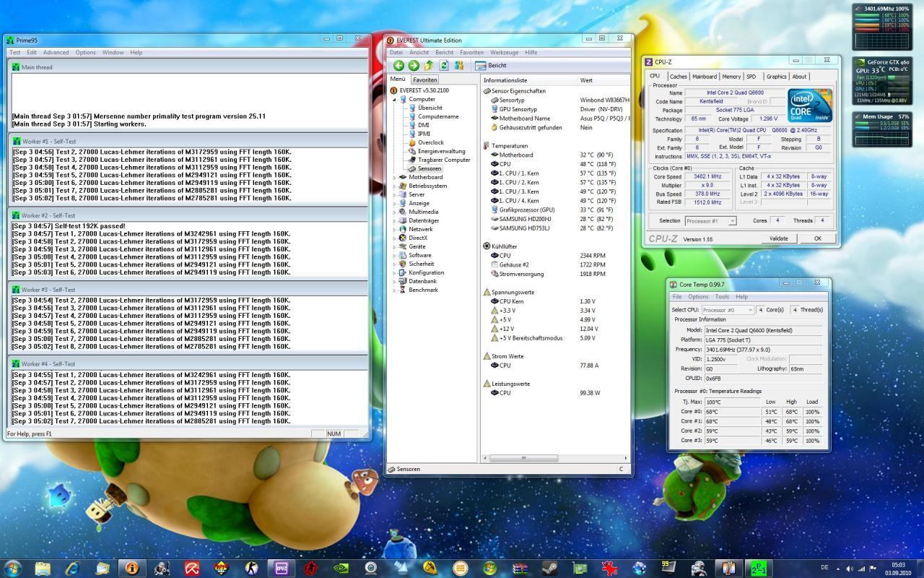Screen dimensions: 924x578
Task: Select DirectX in the EVEREST tree
Action: [418, 238]
